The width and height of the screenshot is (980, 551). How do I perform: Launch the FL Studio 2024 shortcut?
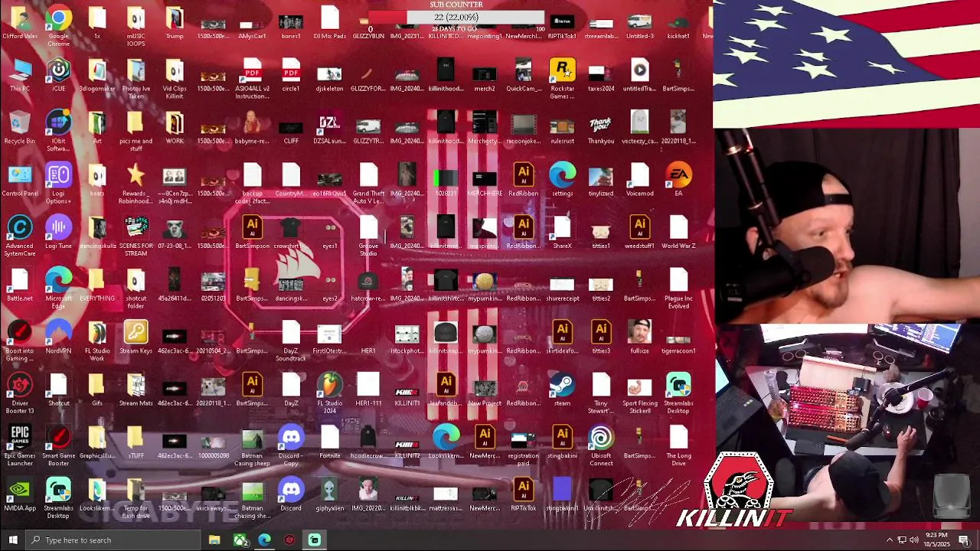pyautogui.click(x=330, y=393)
